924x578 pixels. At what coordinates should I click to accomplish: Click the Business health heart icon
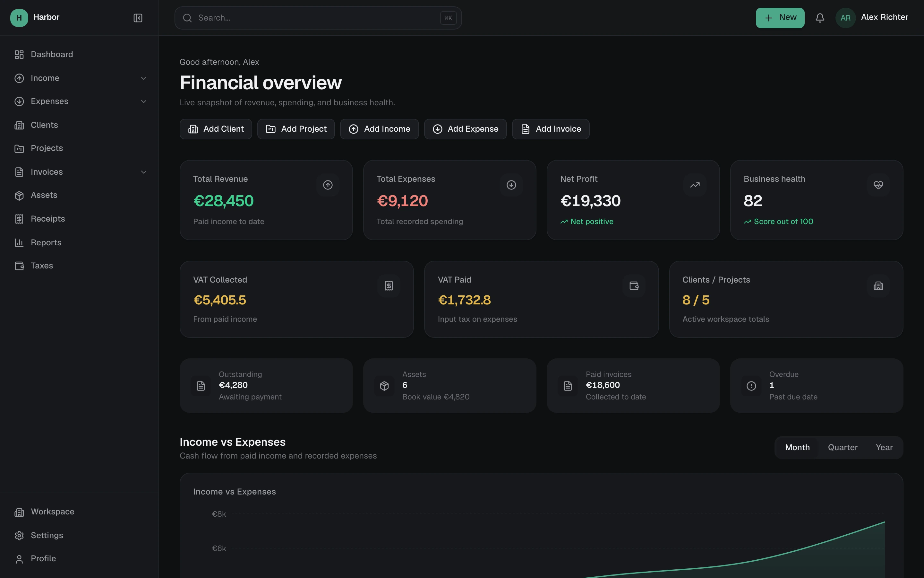click(x=878, y=185)
